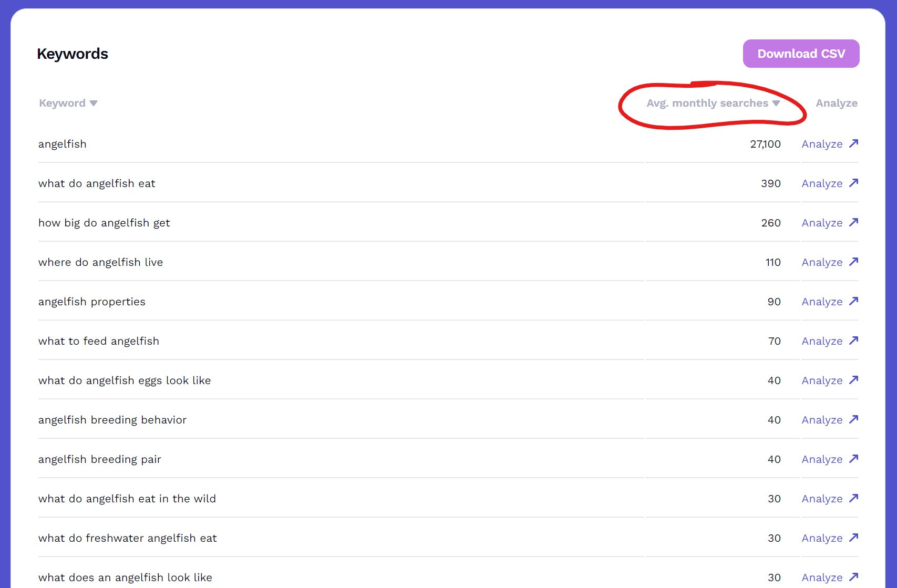Click the Analyze arrow icon beside angelfish breeding pair

pyautogui.click(x=853, y=458)
